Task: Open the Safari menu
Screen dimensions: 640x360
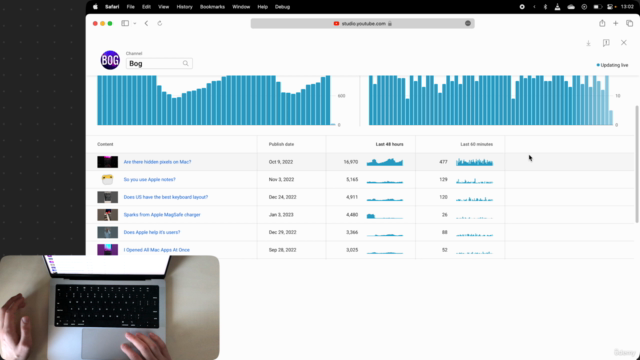Action: 112,7
